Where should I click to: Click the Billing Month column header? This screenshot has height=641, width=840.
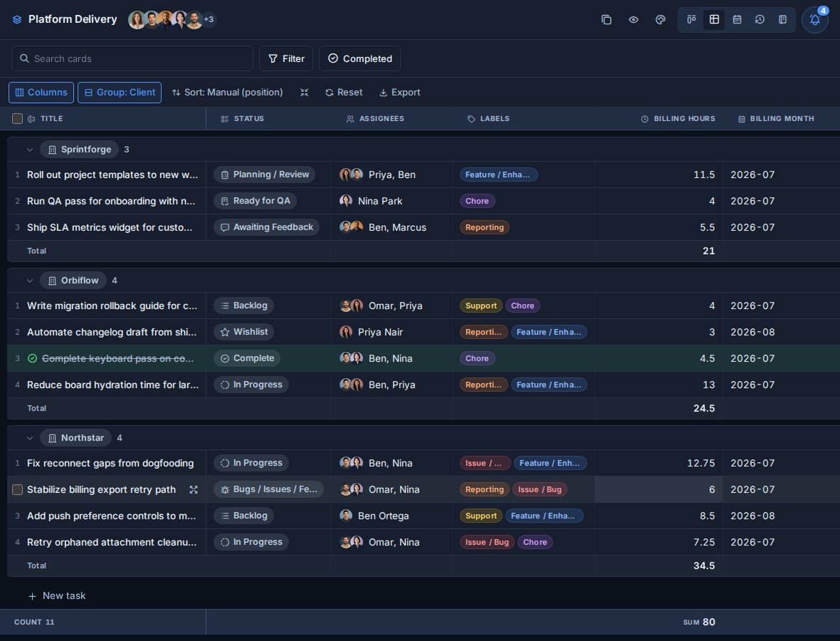(776, 118)
